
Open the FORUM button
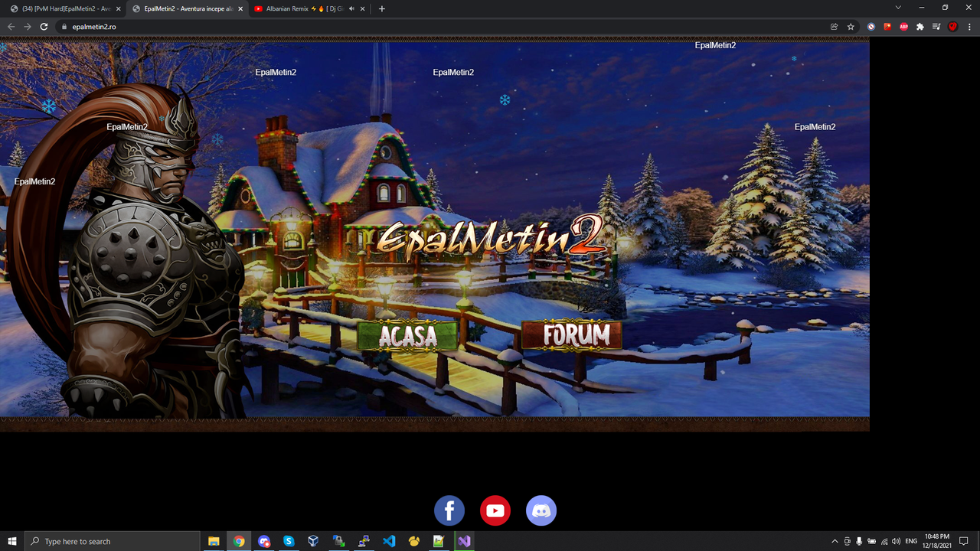tap(572, 335)
